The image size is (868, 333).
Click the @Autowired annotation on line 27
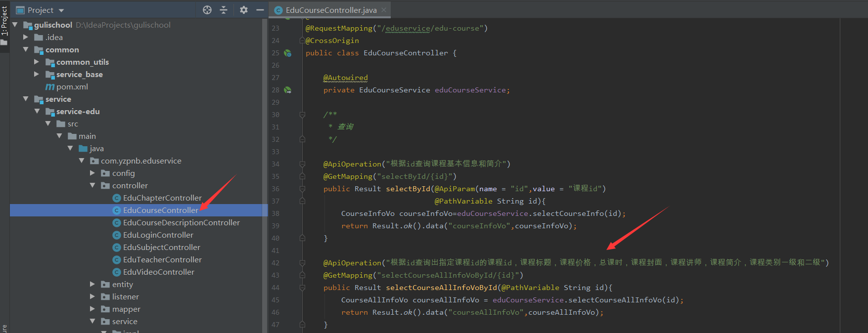[x=345, y=78]
